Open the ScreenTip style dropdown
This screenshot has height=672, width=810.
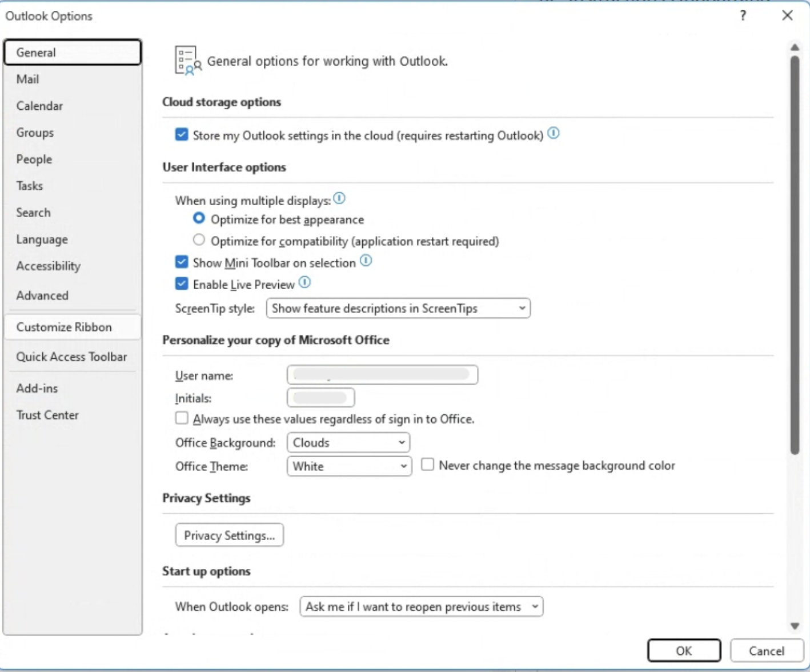point(398,308)
